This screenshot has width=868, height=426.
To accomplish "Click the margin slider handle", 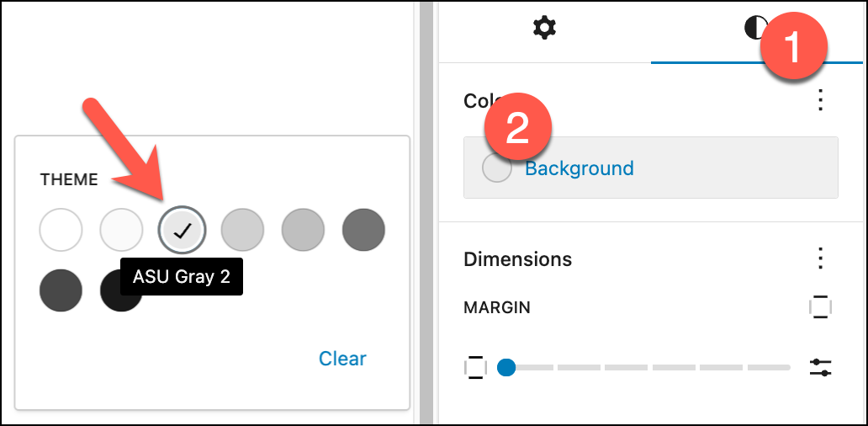I will click(x=506, y=367).
